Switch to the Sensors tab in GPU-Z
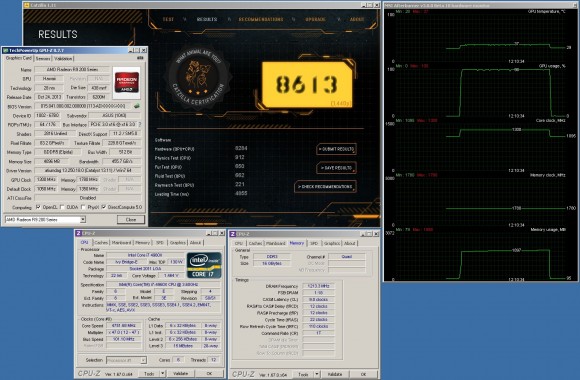 [43, 58]
